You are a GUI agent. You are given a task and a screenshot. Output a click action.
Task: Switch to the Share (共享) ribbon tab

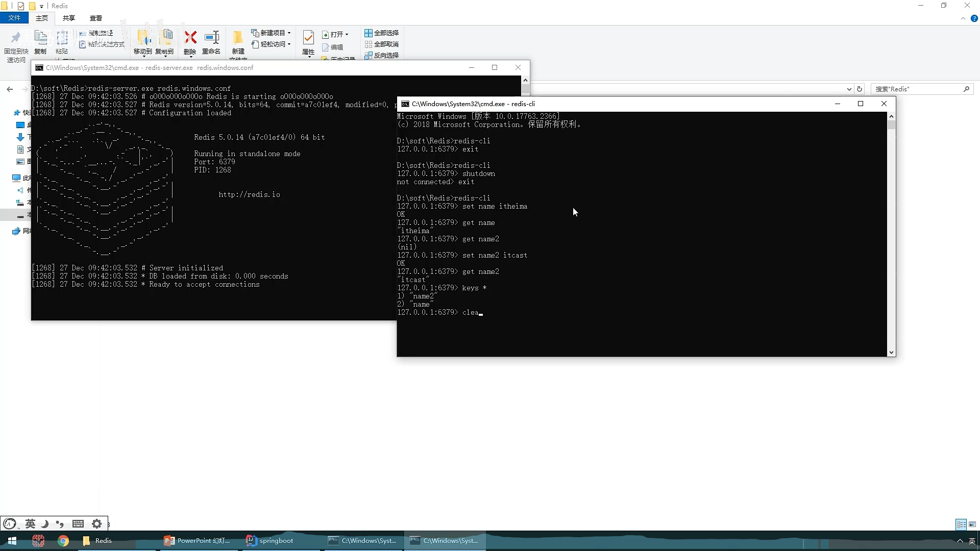coord(69,18)
